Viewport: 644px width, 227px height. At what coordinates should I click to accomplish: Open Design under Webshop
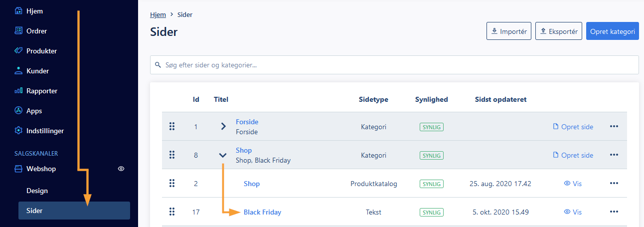pos(37,191)
